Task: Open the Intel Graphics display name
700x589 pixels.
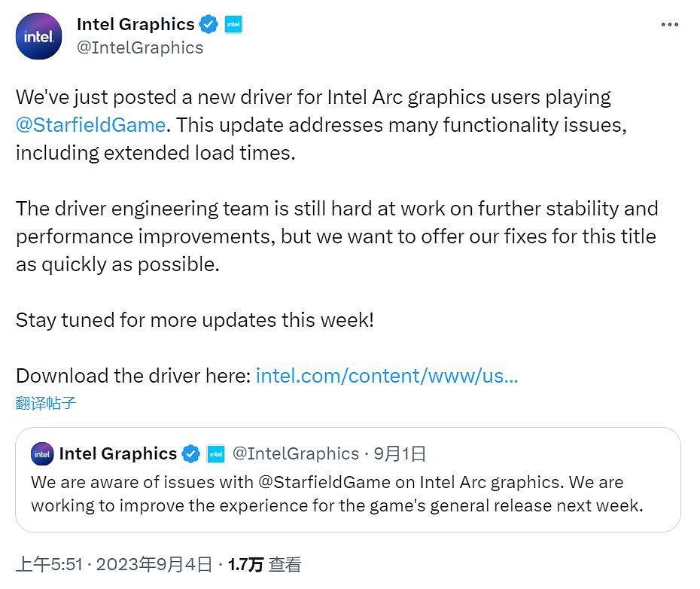Action: 135,25
